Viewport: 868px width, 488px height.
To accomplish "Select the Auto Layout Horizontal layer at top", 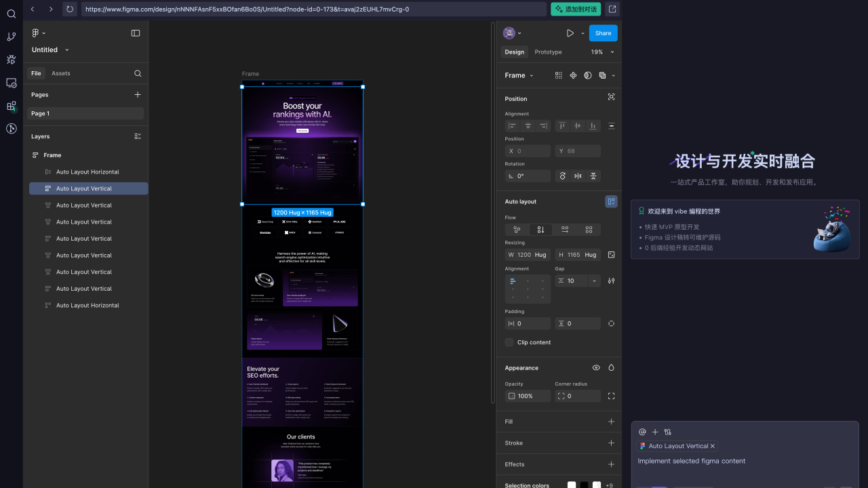I will [88, 172].
